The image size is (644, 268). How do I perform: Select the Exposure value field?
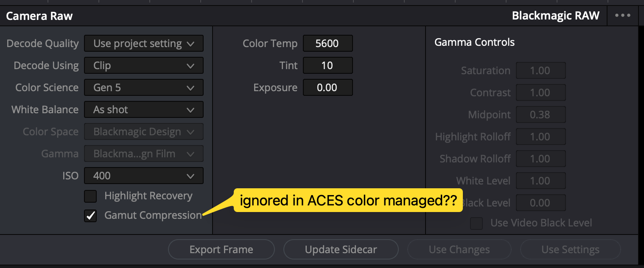coord(328,88)
